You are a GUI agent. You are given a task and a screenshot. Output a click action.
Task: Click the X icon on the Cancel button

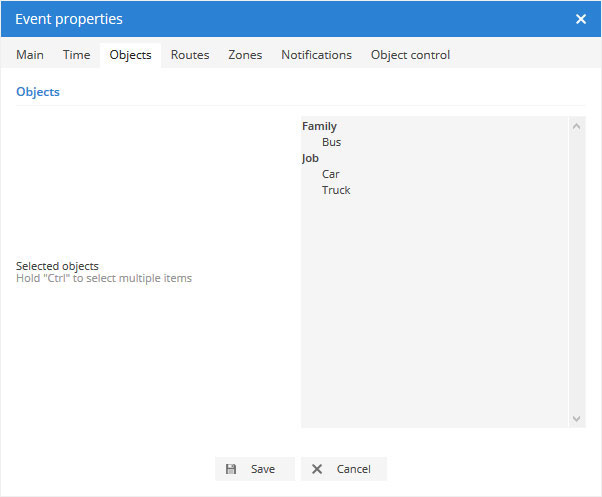coord(317,469)
